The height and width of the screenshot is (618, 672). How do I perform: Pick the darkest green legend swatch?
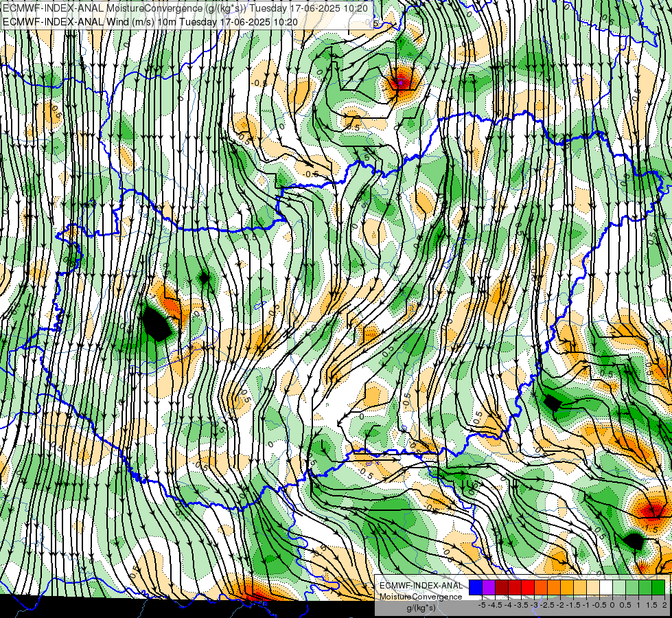(x=658, y=587)
